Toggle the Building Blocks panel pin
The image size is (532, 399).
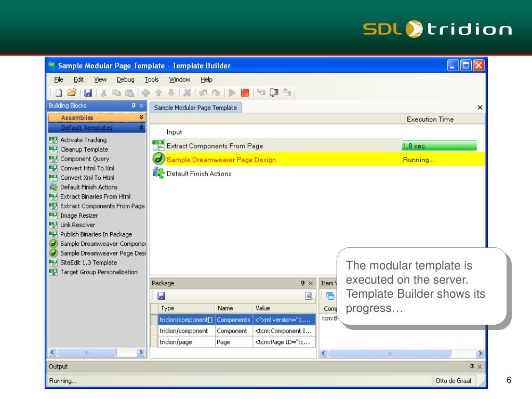coord(134,105)
